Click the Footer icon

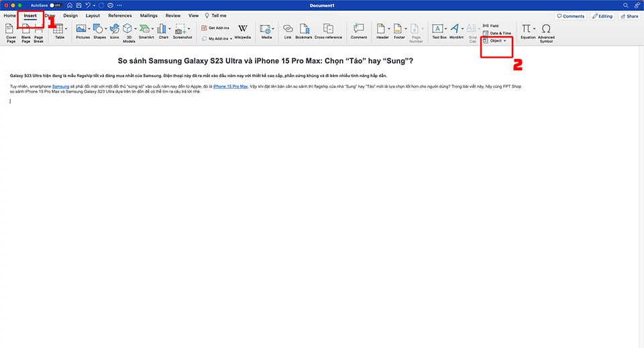(x=398, y=29)
